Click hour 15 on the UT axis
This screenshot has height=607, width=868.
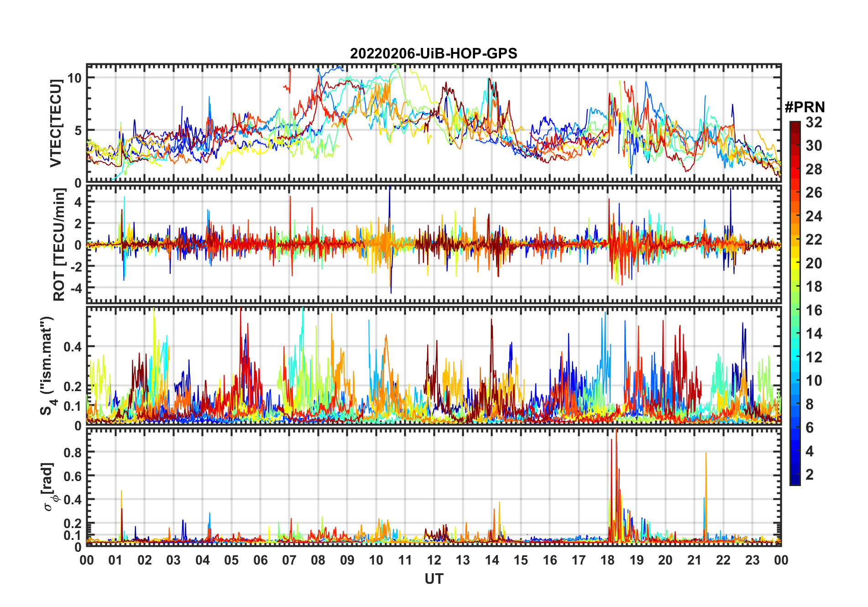pyautogui.click(x=521, y=560)
